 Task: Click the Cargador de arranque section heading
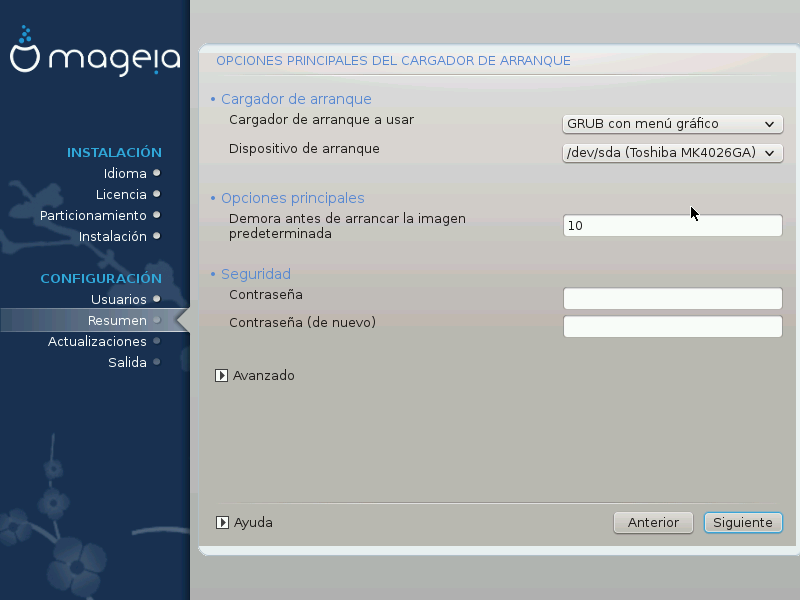pos(296,99)
